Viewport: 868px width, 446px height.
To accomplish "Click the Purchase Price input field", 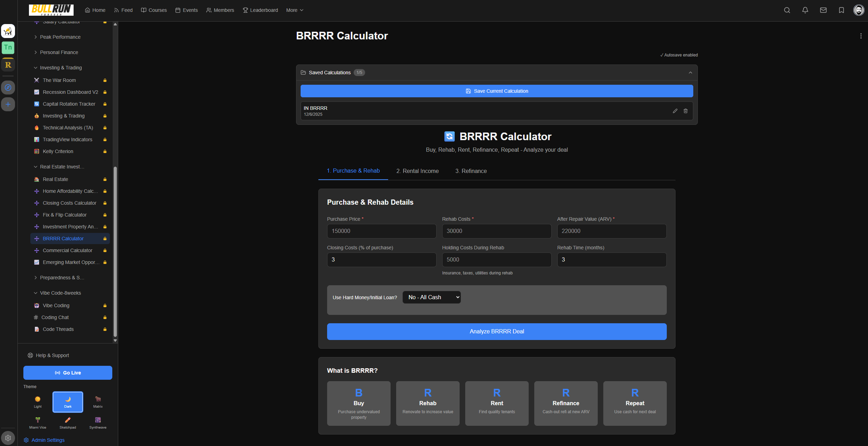I will tap(381, 231).
